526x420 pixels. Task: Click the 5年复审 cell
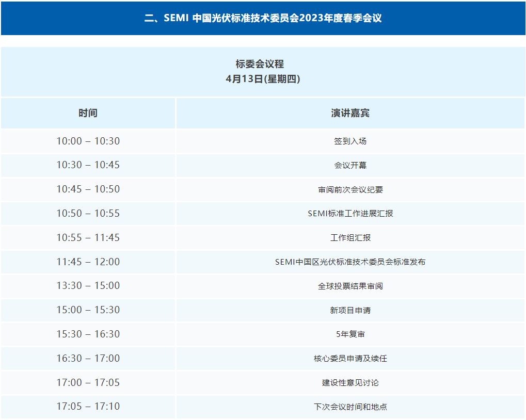coord(350,334)
